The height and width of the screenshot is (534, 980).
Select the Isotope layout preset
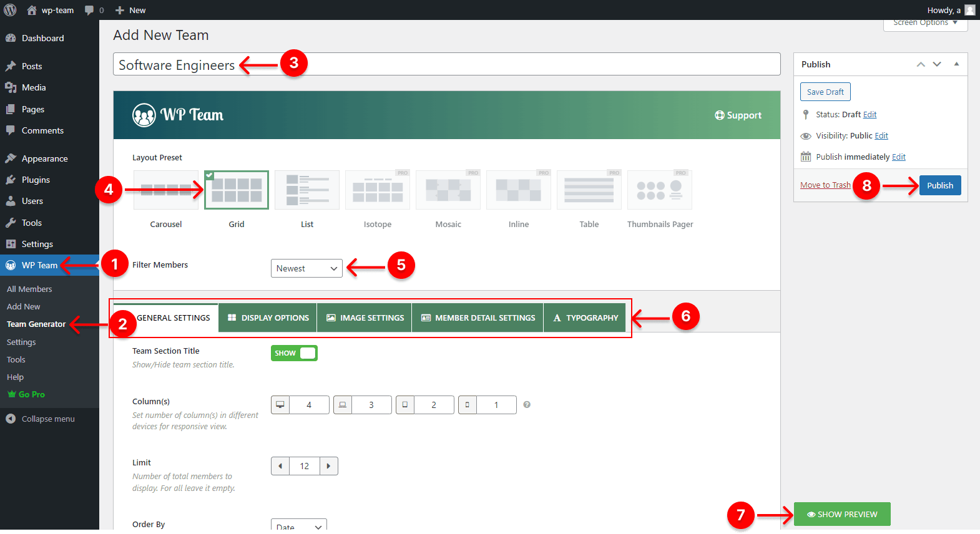pos(378,190)
